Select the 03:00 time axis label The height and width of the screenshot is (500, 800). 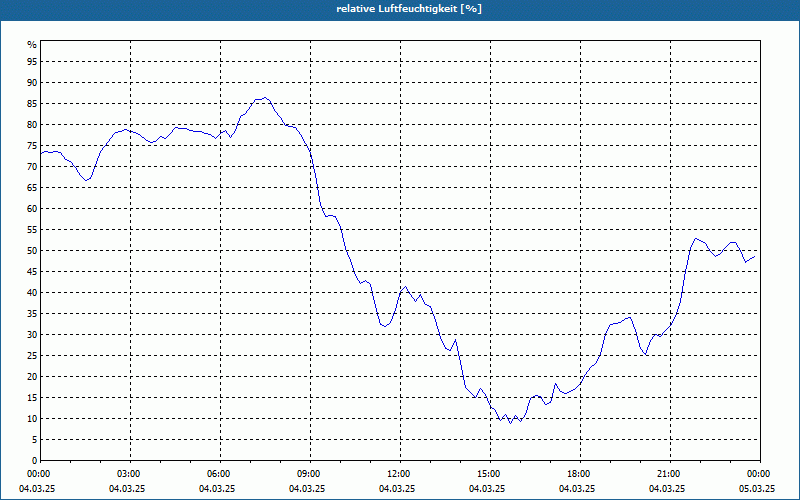tap(130, 474)
